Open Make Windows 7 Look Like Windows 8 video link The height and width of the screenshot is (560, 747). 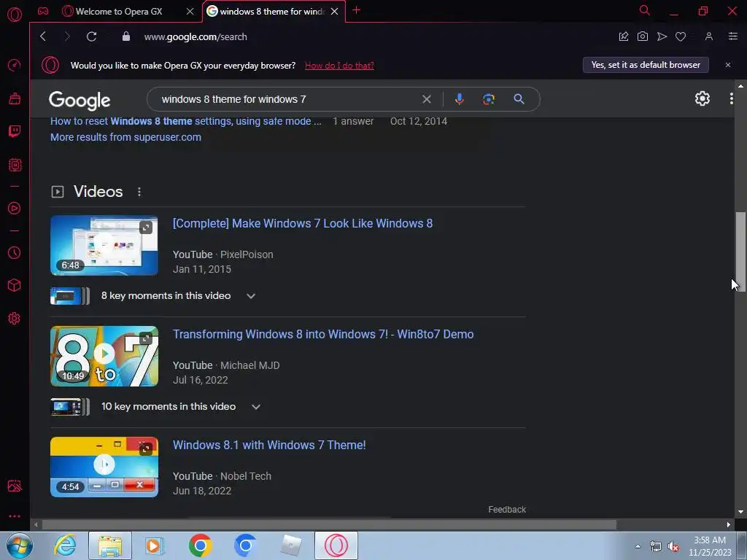click(303, 223)
